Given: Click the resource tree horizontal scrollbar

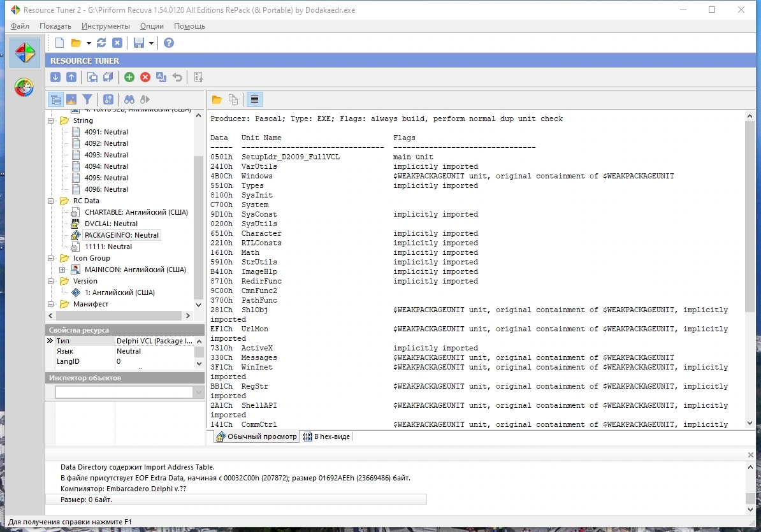Looking at the screenshot, I should 119,316.
